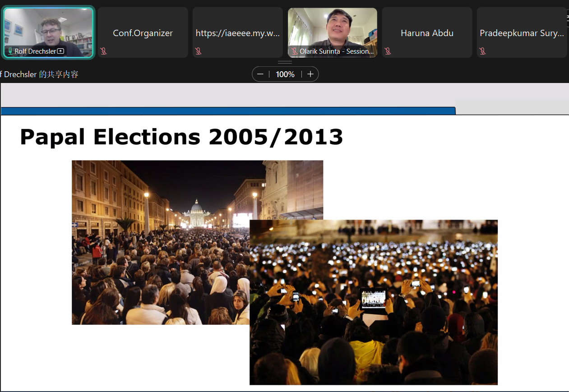This screenshot has height=392, width=569.
Task: Click the muted mic icon on the iaeeee tile
Action: click(x=199, y=51)
